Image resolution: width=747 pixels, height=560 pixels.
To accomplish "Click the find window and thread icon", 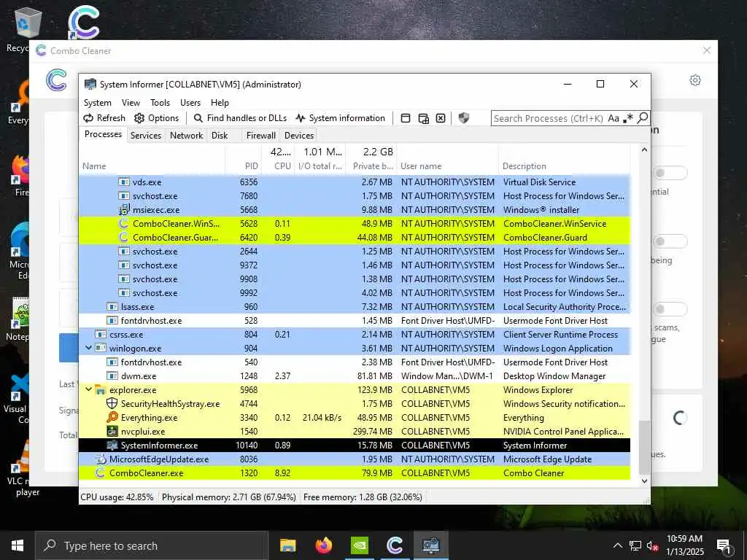I will tap(424, 118).
